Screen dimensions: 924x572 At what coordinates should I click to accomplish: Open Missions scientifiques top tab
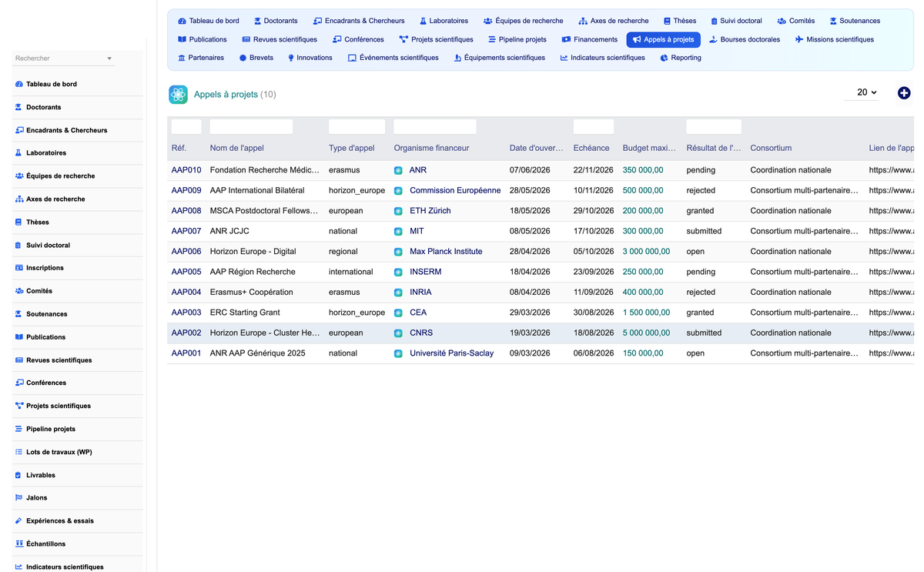[835, 39]
